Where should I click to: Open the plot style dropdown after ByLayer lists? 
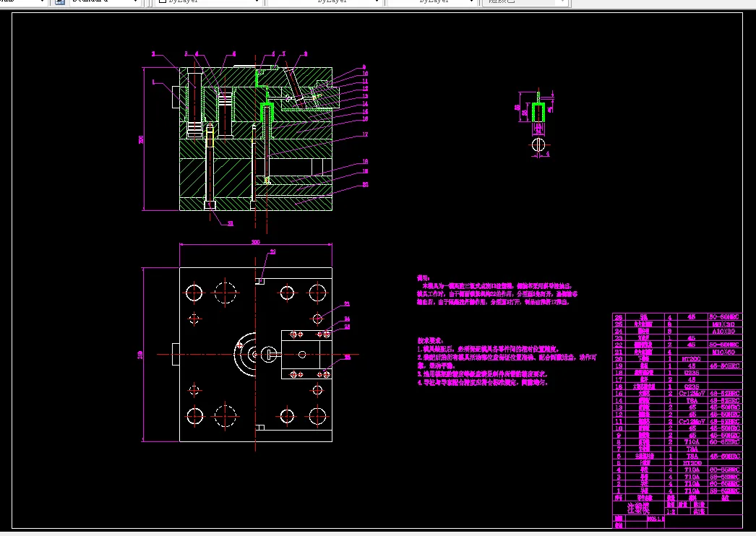coord(525,1)
